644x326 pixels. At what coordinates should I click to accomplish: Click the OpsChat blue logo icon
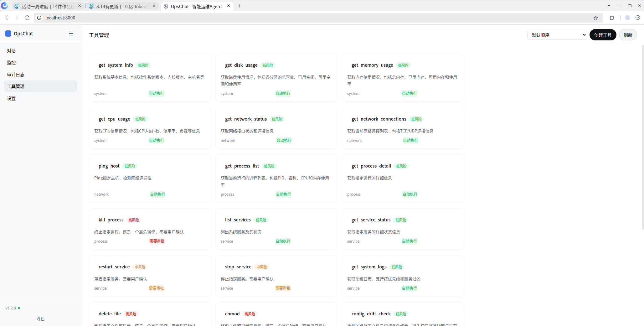point(8,34)
